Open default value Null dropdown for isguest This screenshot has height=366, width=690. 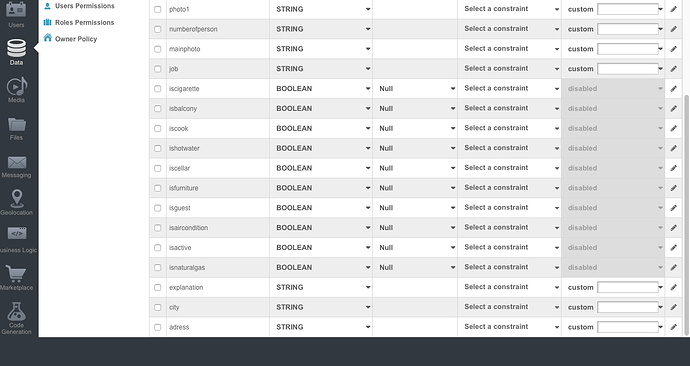coord(415,208)
